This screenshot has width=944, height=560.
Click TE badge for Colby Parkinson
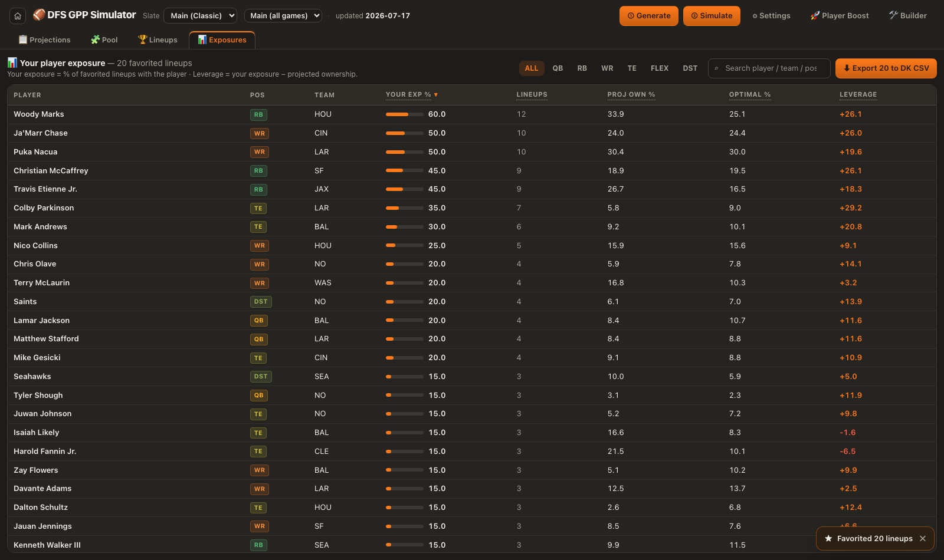click(258, 208)
